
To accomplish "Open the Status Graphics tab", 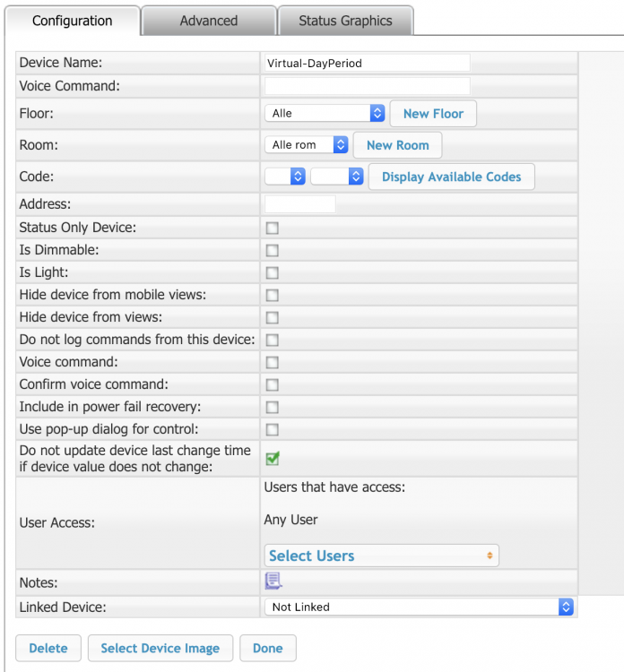I will [x=345, y=21].
